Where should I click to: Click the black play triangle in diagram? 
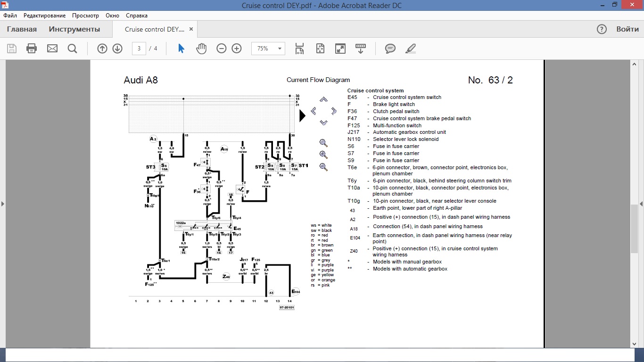point(302,115)
